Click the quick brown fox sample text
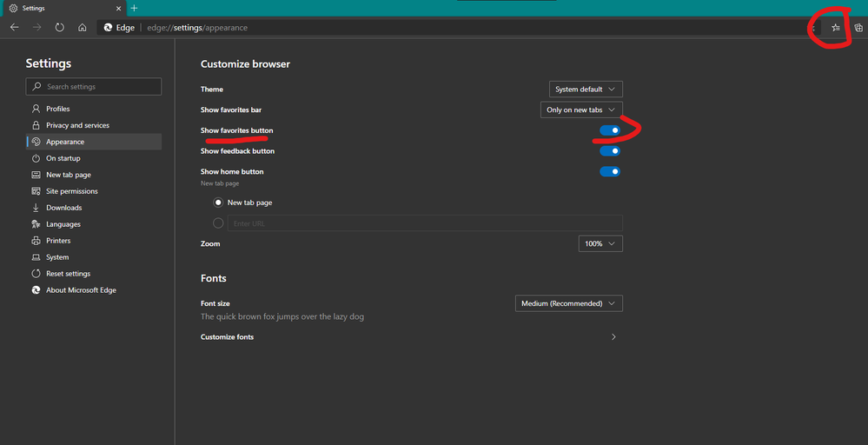Viewport: 868px width, 445px height. [282, 316]
